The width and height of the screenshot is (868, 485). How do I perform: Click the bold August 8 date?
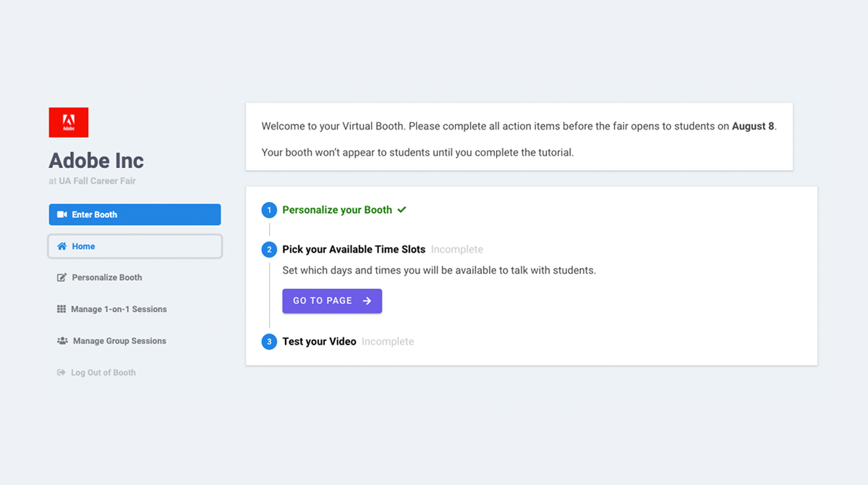[x=753, y=126]
